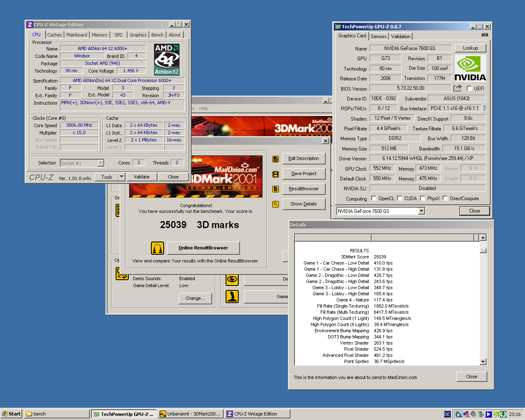
Task: Click the green arrows tray icon next to clock
Action: pyautogui.click(x=503, y=414)
